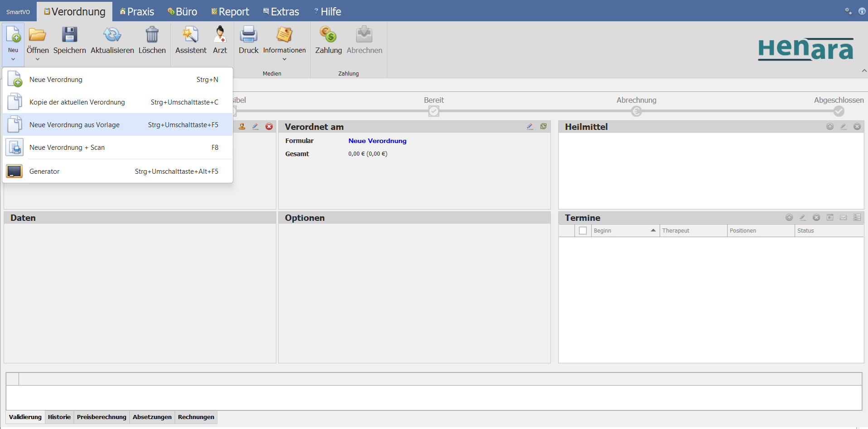
Task: Sort Termine by the Beginn column header
Action: pos(621,231)
